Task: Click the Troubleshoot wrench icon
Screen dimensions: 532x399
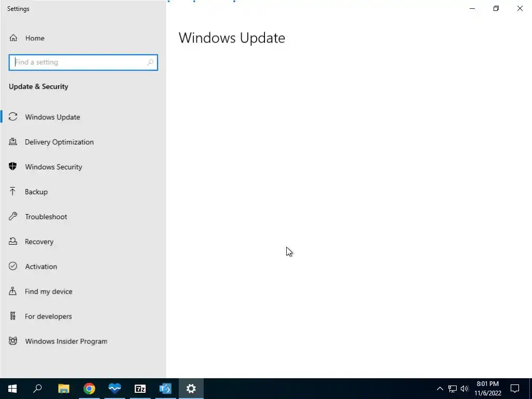Action: point(13,216)
